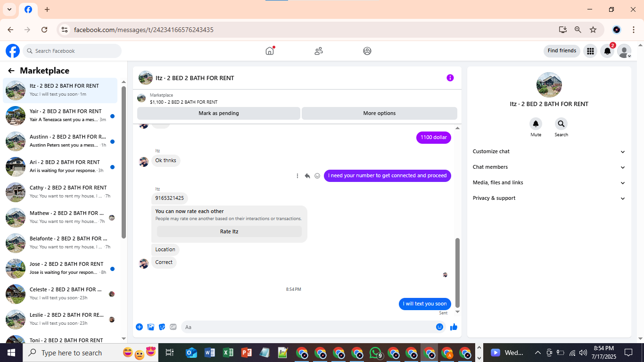Expand the Customize chat section
The height and width of the screenshot is (362, 644).
pyautogui.click(x=549, y=152)
